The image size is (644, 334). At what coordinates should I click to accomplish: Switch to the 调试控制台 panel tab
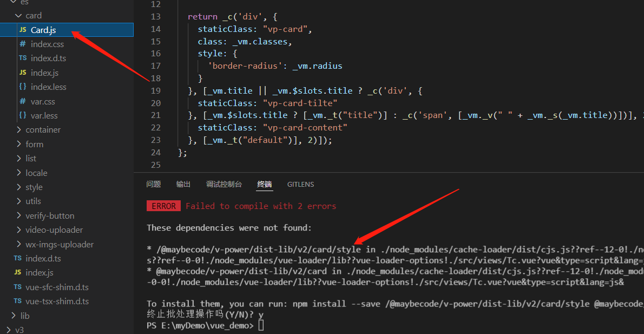(224, 185)
